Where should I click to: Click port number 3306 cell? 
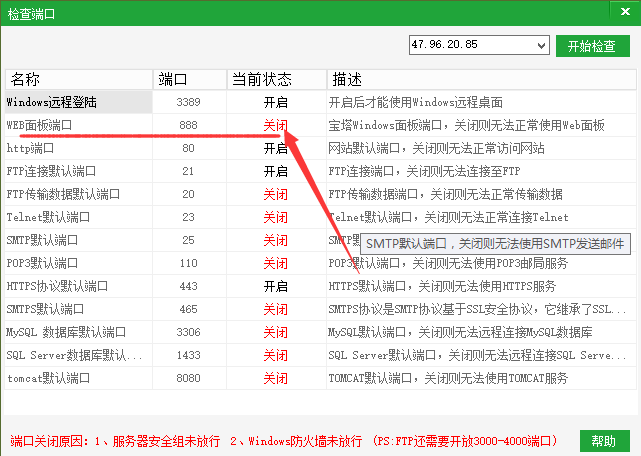(x=190, y=332)
